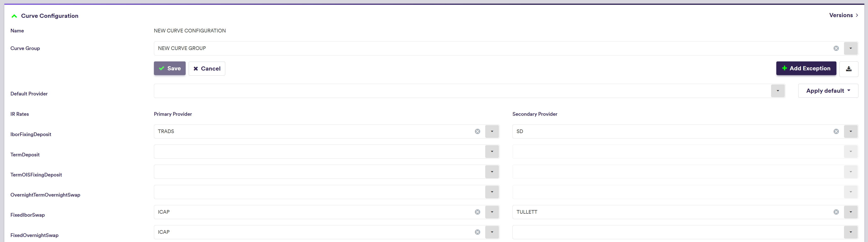Open the Apply default menu
Screen dimensions: 868x242
pyautogui.click(x=828, y=91)
